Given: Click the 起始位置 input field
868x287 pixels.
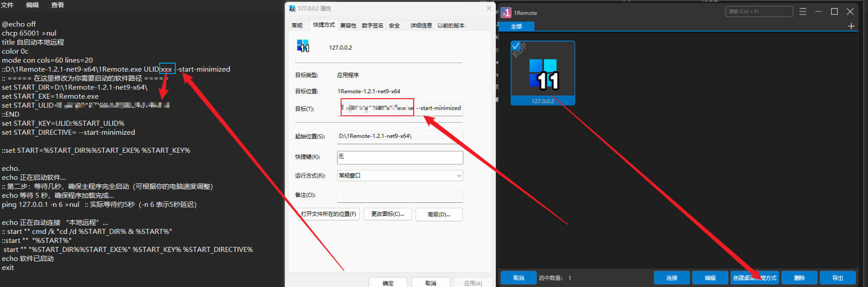Looking at the screenshot, I should (400, 136).
